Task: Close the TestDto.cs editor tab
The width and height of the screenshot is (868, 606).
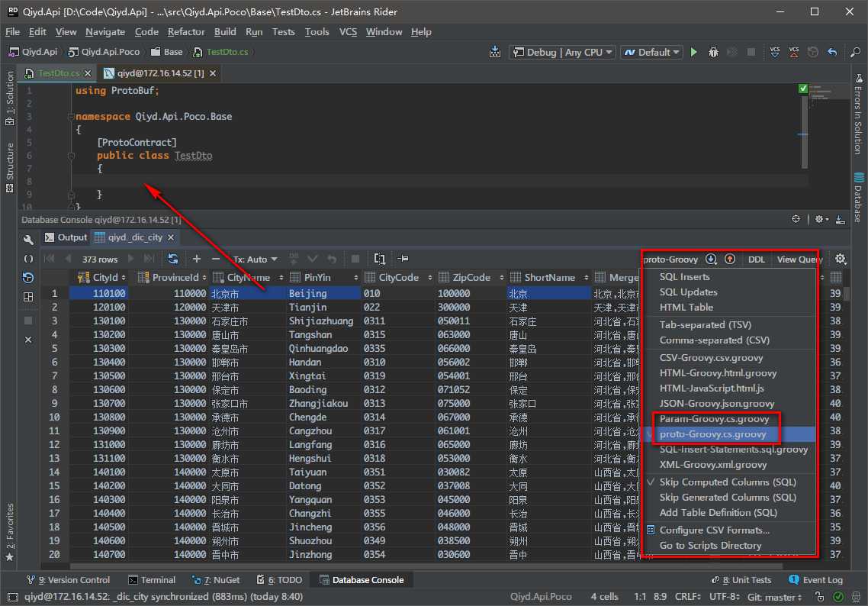Action: click(x=88, y=73)
